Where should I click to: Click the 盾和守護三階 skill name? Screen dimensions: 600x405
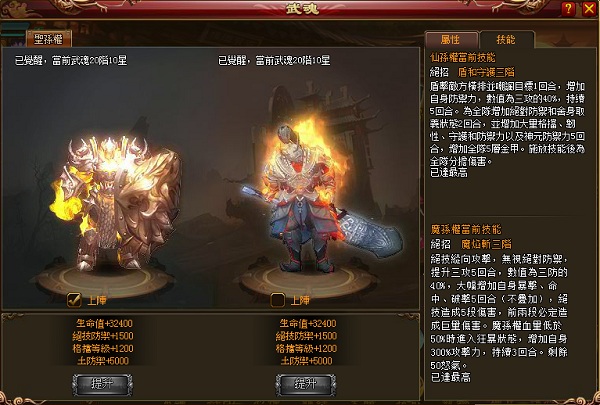486,72
